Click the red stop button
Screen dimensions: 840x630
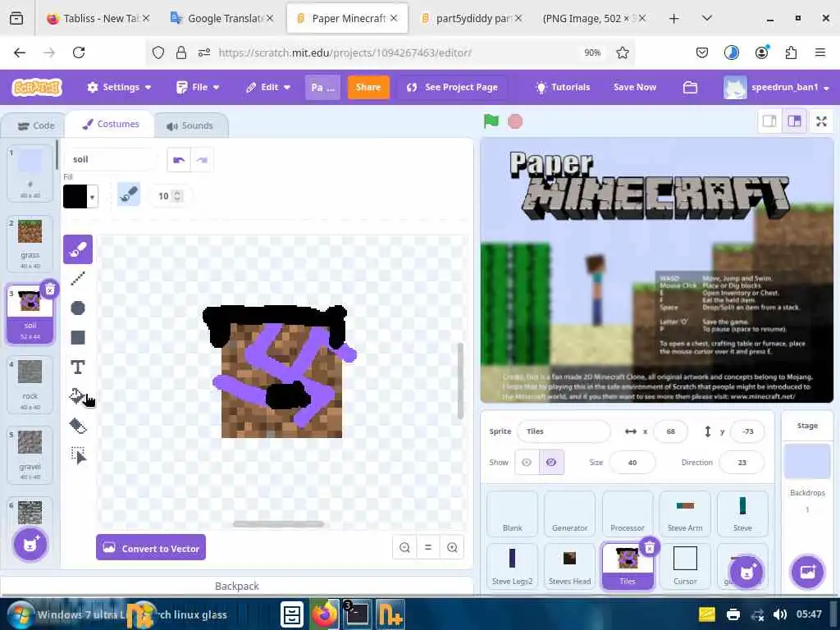coord(515,121)
